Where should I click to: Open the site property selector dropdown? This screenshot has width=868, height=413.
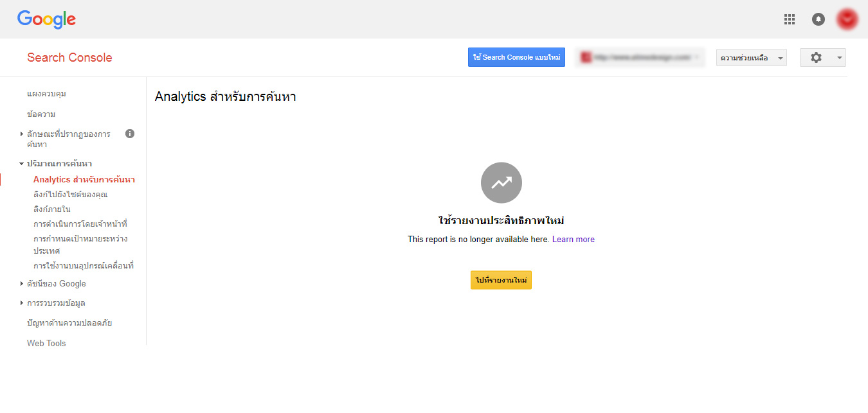(x=640, y=57)
